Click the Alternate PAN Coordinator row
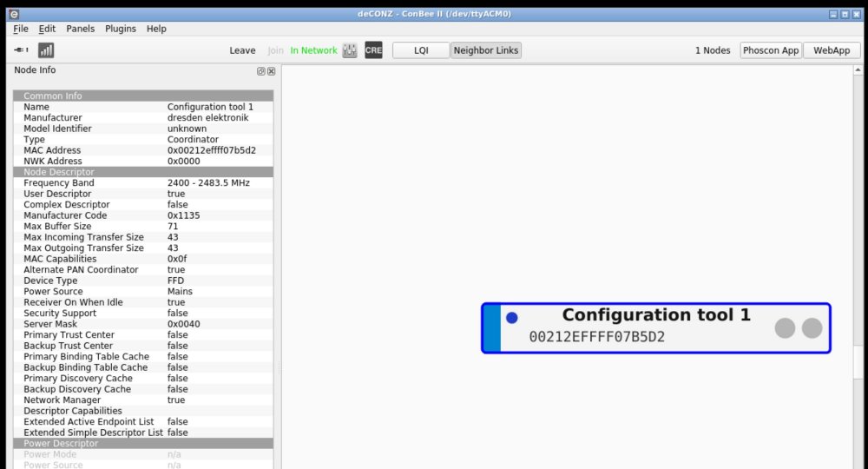 pyautogui.click(x=143, y=269)
